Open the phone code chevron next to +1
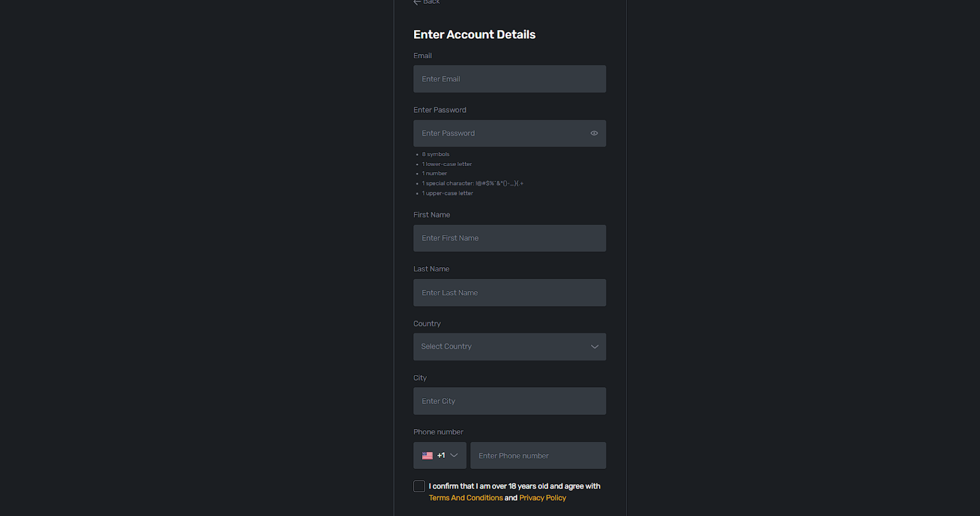The height and width of the screenshot is (516, 980). tap(454, 455)
